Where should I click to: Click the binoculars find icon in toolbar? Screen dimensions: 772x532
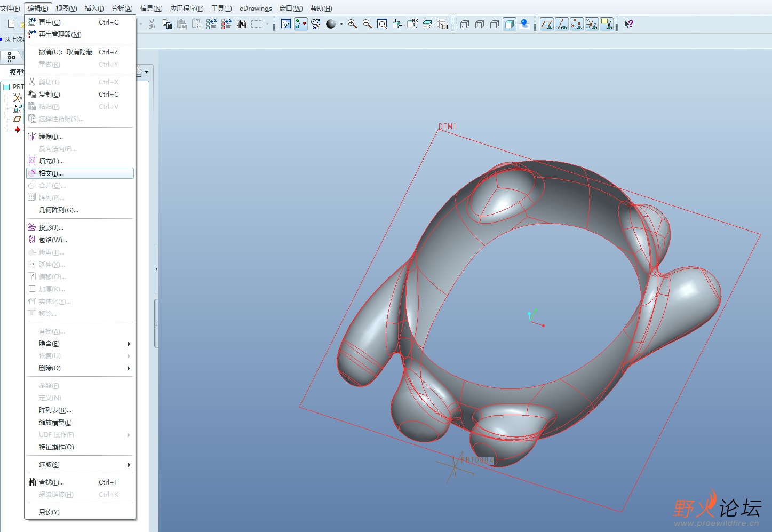(x=242, y=24)
